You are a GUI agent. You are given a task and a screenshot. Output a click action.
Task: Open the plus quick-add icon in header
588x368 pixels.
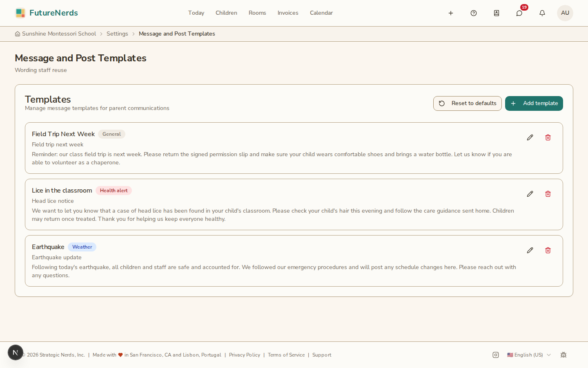pos(451,13)
